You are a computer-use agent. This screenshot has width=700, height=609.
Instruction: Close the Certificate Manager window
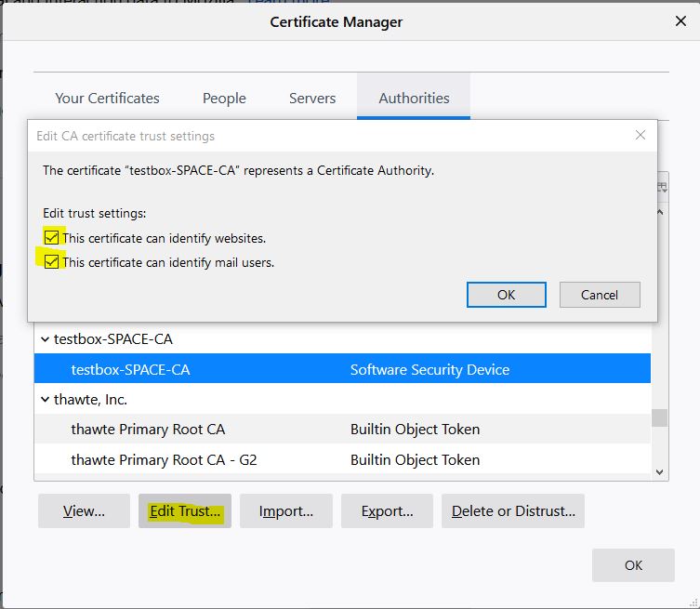coord(680,21)
